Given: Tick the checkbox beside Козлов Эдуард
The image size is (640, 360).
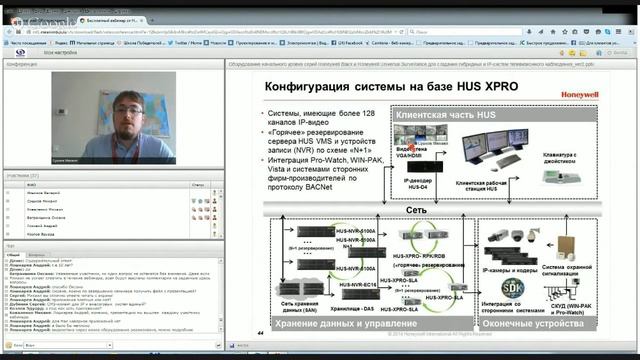Looking at the screenshot, I should point(7,234).
